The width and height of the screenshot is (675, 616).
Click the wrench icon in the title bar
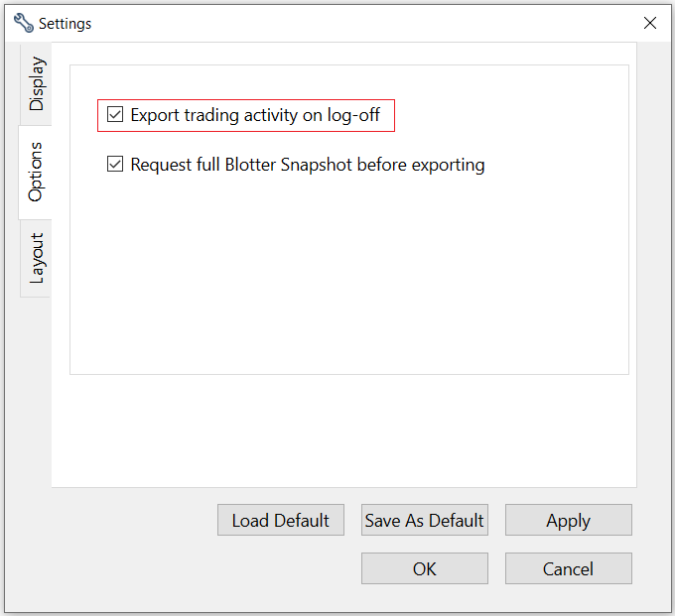23,23
